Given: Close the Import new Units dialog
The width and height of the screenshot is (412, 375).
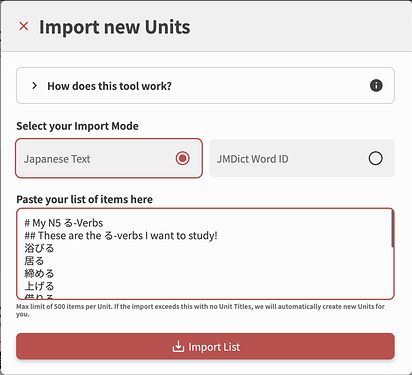Looking at the screenshot, I should coord(24,26).
